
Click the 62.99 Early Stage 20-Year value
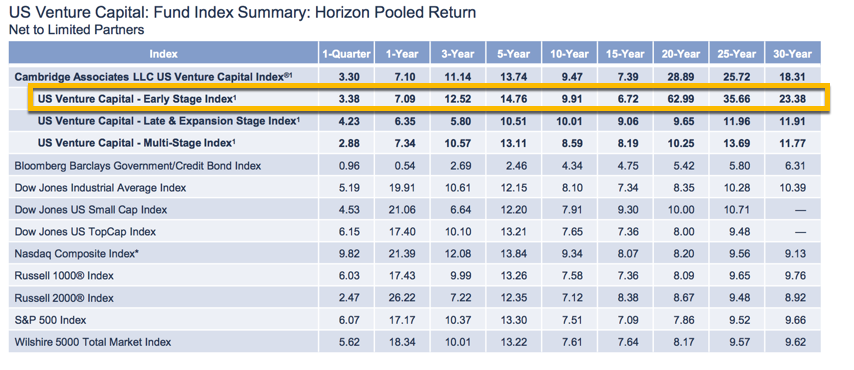(681, 99)
